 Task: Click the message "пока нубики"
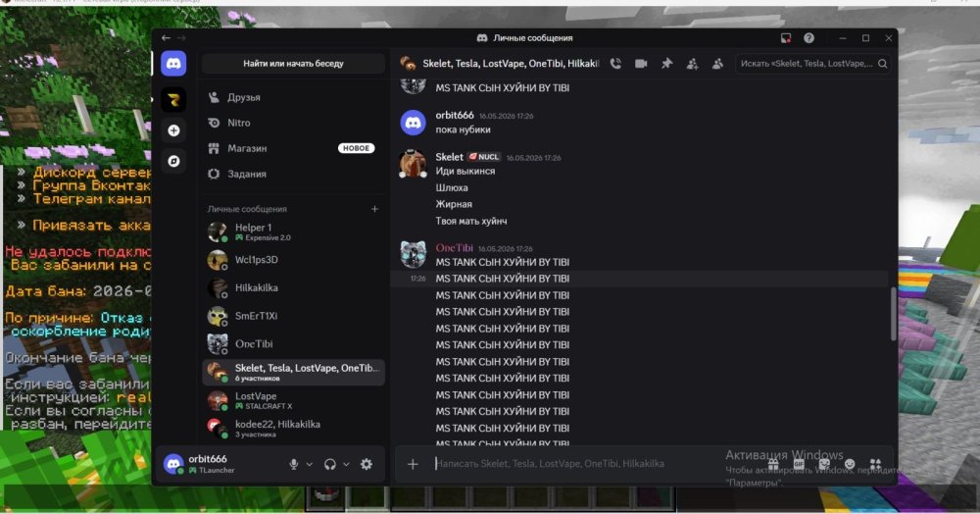click(x=464, y=130)
